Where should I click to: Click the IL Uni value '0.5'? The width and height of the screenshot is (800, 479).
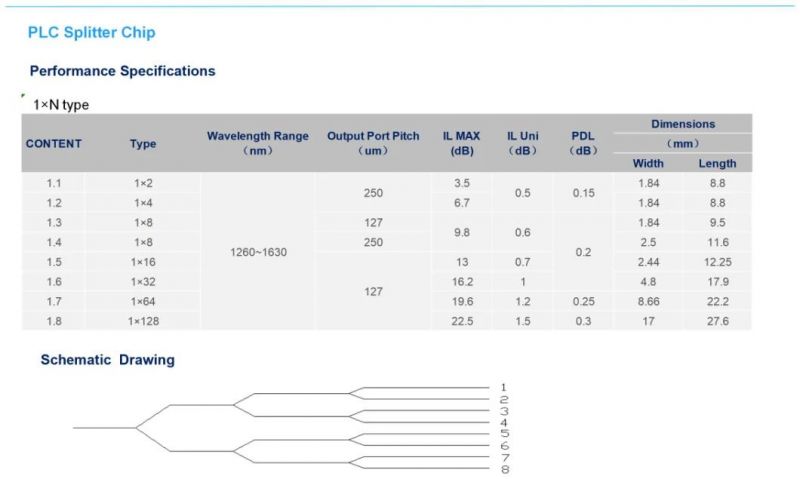522,193
